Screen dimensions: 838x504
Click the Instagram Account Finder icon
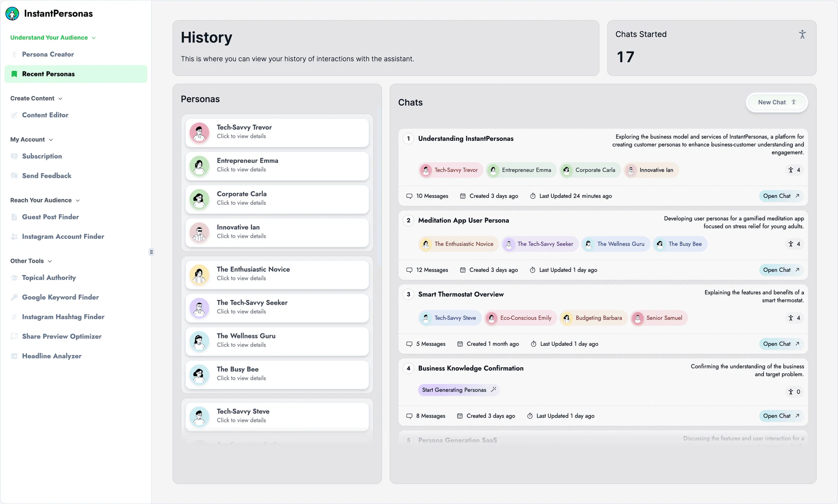pos(14,236)
